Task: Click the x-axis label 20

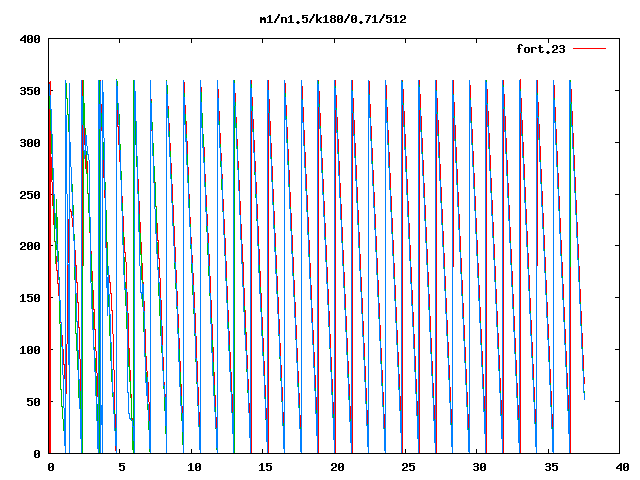Action: pos(337,467)
